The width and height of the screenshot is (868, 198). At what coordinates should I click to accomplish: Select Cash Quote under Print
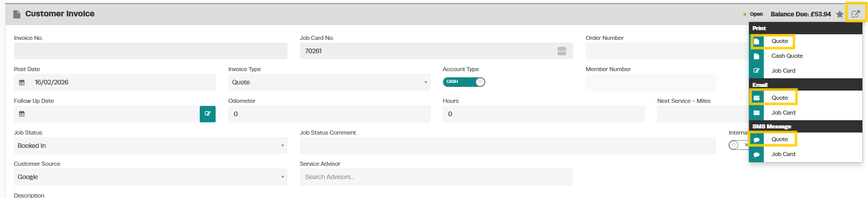click(x=787, y=56)
